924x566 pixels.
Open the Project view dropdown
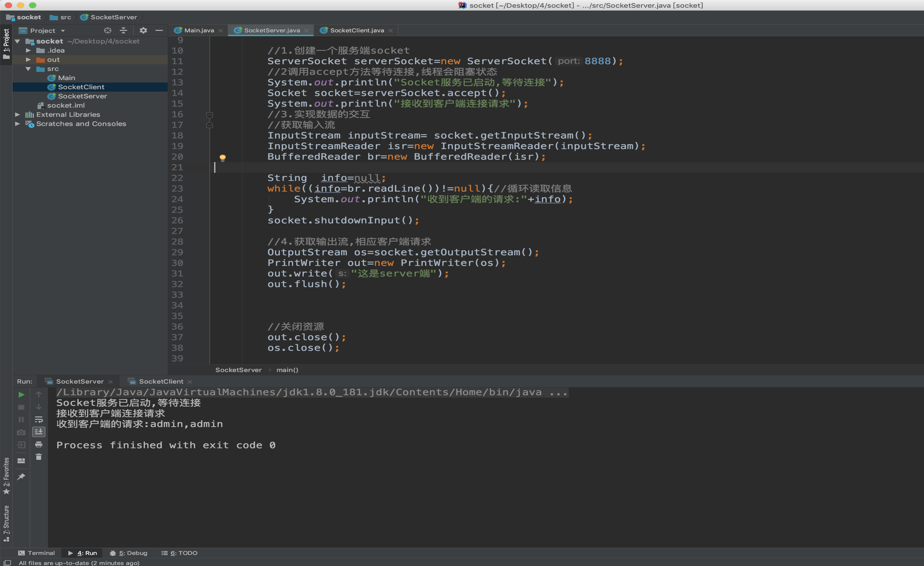[x=63, y=31]
